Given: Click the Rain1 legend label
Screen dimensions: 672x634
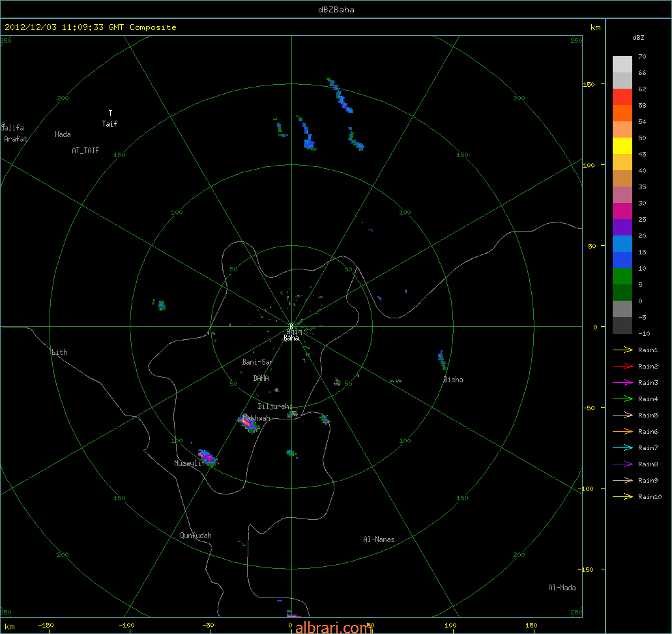Looking at the screenshot, I should point(648,350).
